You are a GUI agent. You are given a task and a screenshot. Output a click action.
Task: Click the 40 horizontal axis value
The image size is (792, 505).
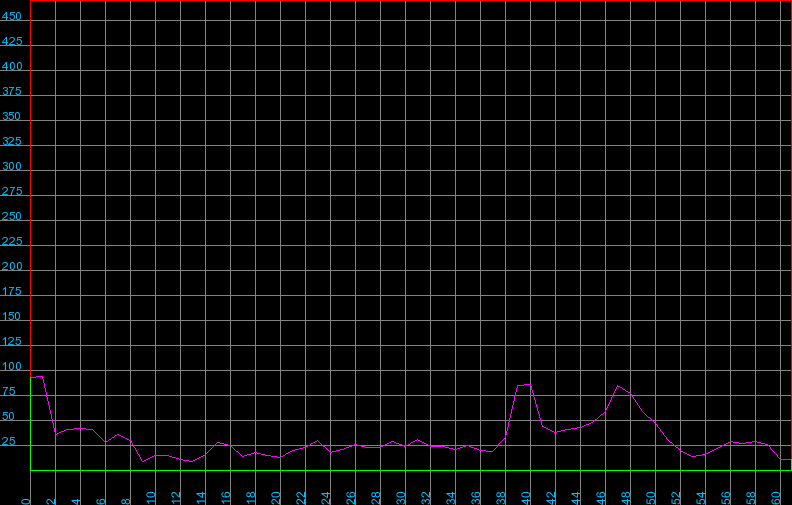pyautogui.click(x=526, y=497)
